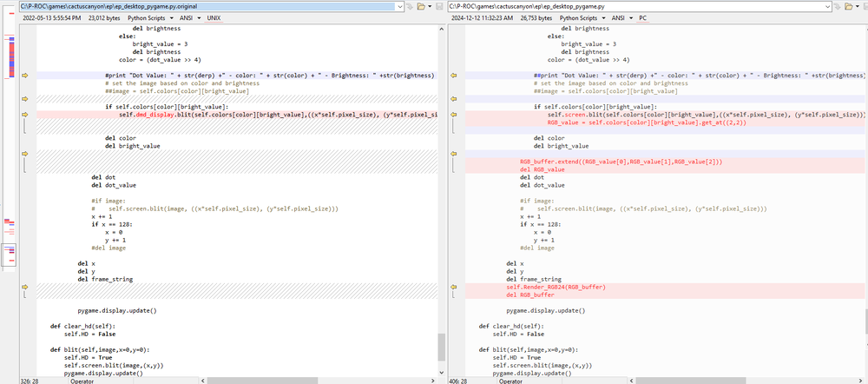Viewport: 868px width, 384px height.
Task: Click the right pane grey arrow icon beside path
Action: 838,6
